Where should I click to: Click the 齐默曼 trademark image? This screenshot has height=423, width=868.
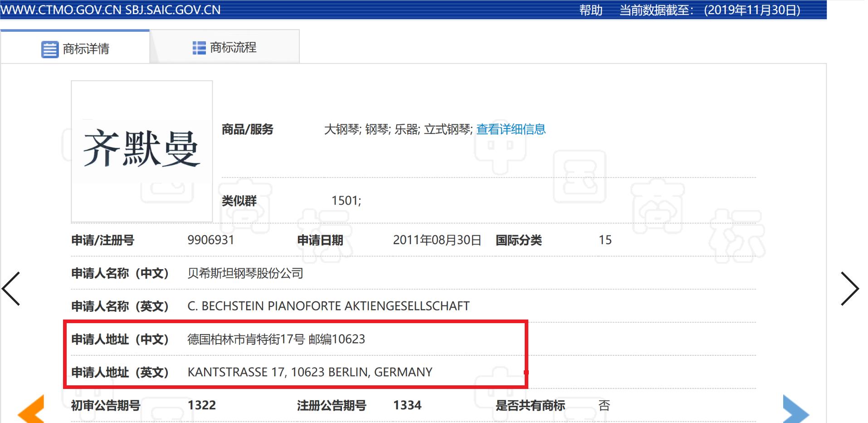[142, 151]
